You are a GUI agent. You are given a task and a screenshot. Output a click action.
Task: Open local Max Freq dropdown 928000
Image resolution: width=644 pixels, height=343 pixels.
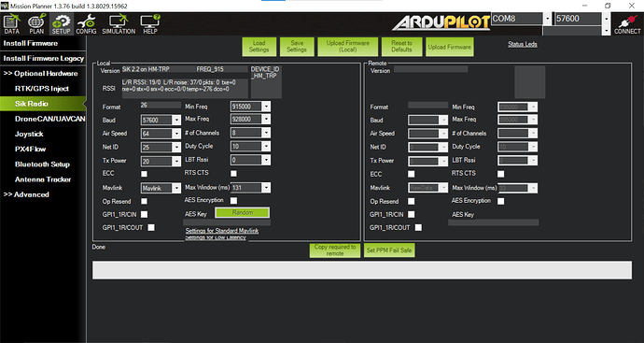pos(250,119)
